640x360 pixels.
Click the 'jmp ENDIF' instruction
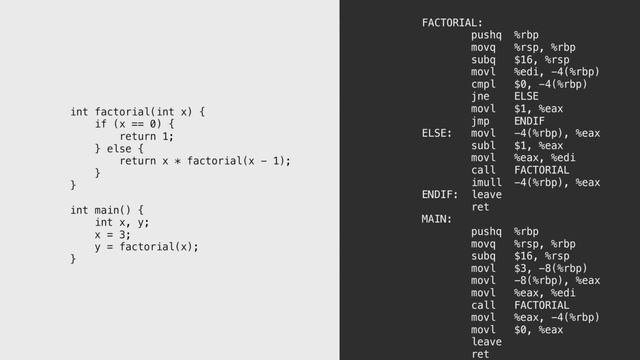[508, 121]
